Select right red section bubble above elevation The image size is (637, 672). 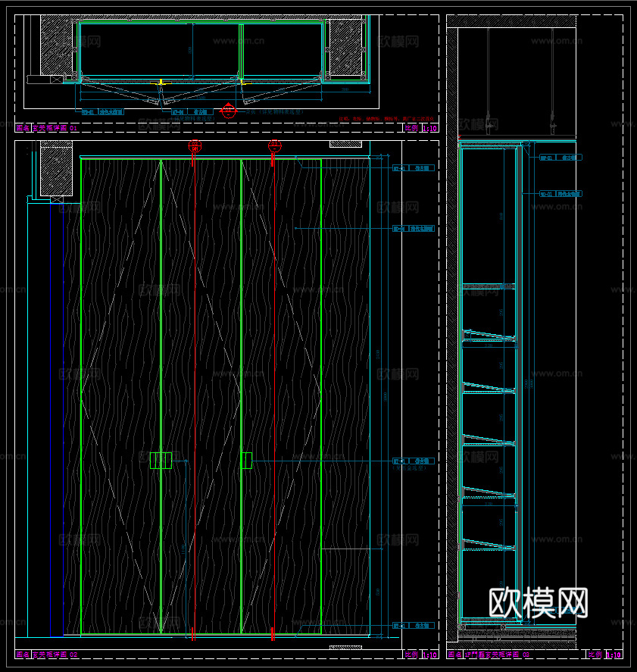click(x=275, y=145)
